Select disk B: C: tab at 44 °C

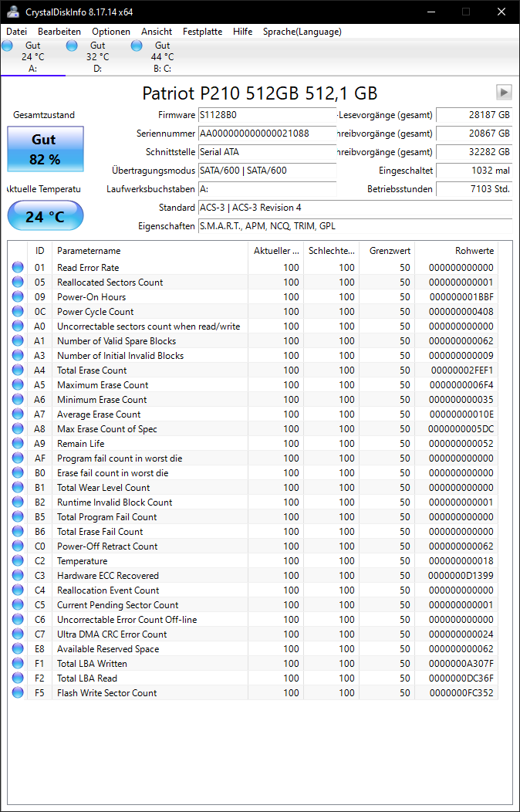coord(162,57)
